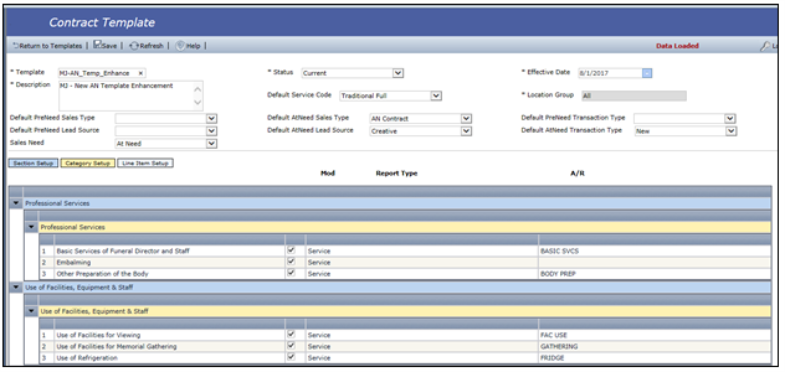Save the contract template
Viewport: 785px width, 372px height.
pos(105,46)
